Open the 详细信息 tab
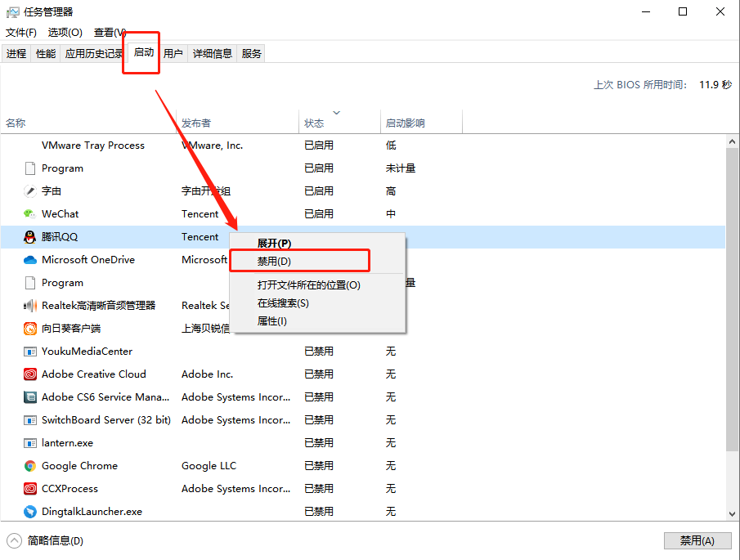 (x=213, y=54)
